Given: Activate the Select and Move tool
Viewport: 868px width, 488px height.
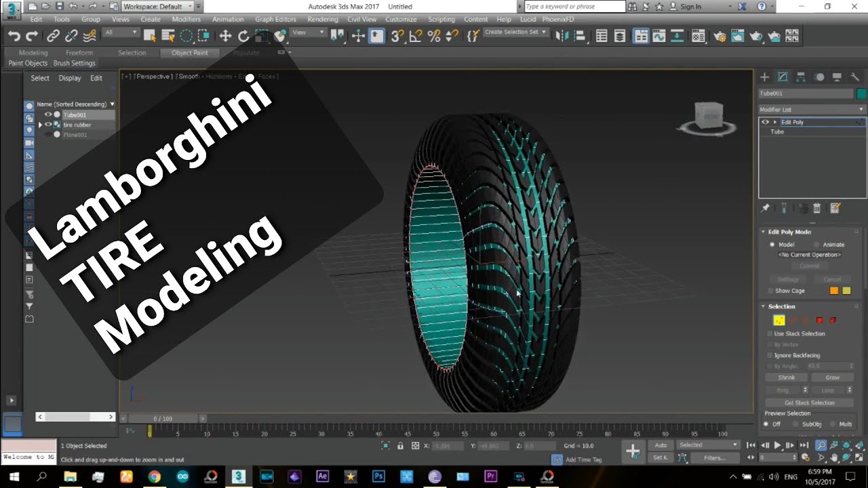Looking at the screenshot, I should (226, 36).
